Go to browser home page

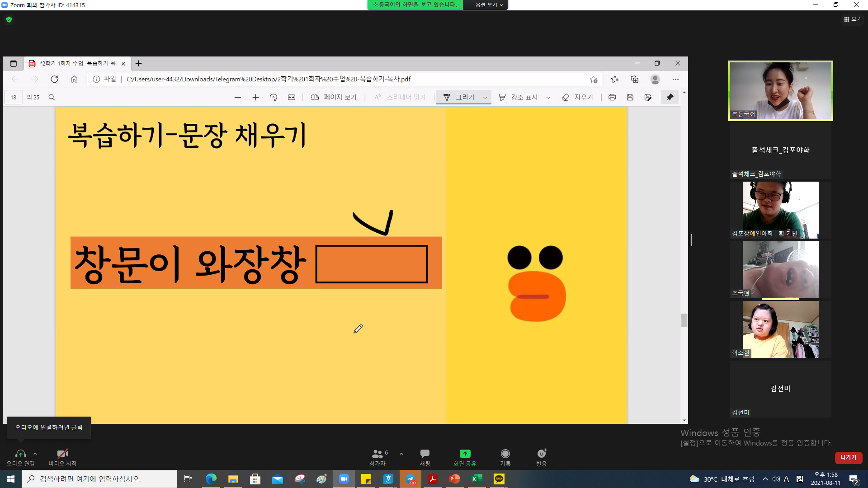pyautogui.click(x=74, y=79)
